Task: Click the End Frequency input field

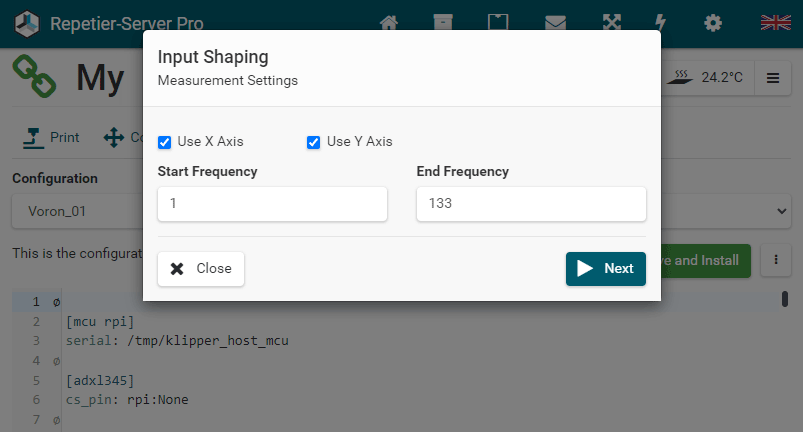Action: click(531, 204)
